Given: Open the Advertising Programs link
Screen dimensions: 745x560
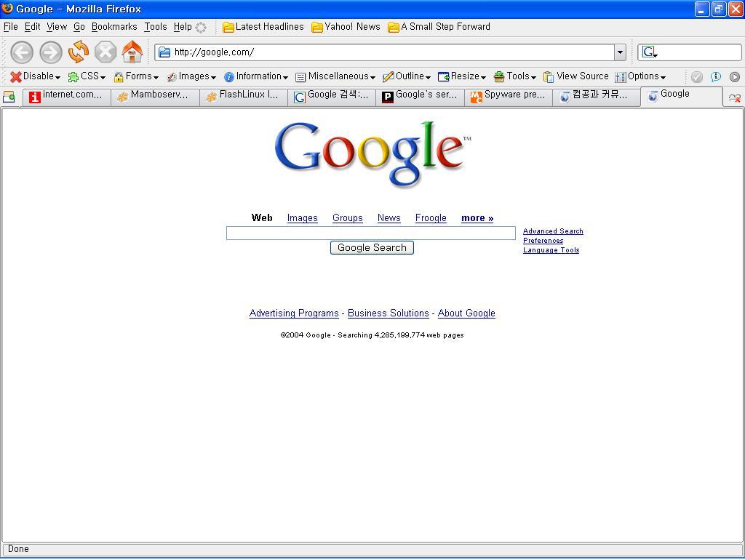Looking at the screenshot, I should coord(294,313).
